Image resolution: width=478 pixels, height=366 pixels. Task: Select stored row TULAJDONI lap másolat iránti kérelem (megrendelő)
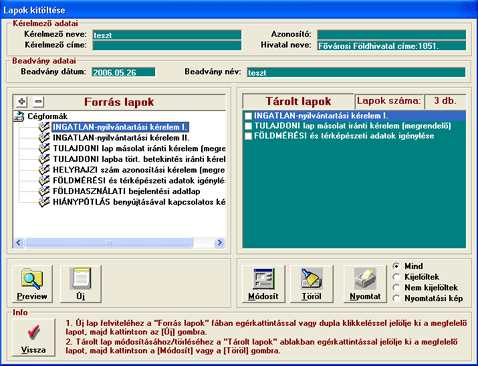354,126
